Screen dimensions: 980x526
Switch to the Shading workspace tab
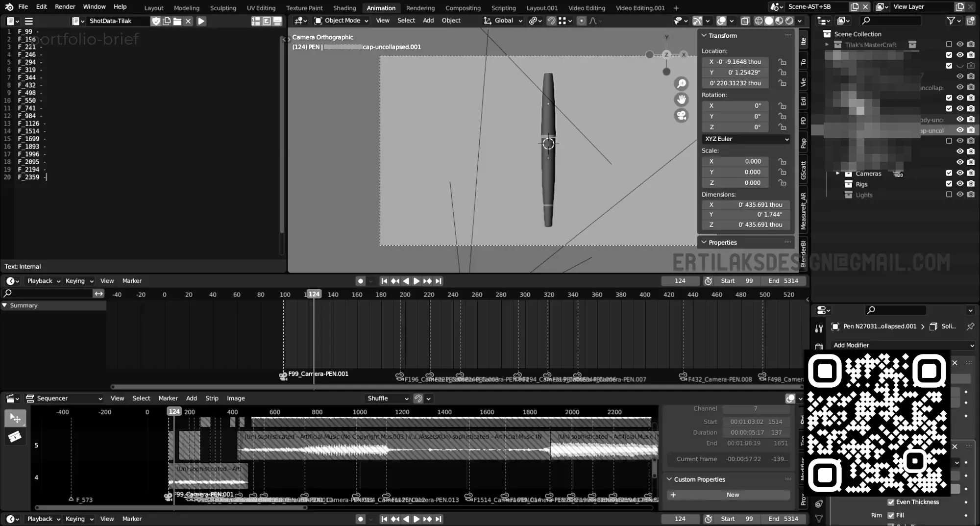344,8
